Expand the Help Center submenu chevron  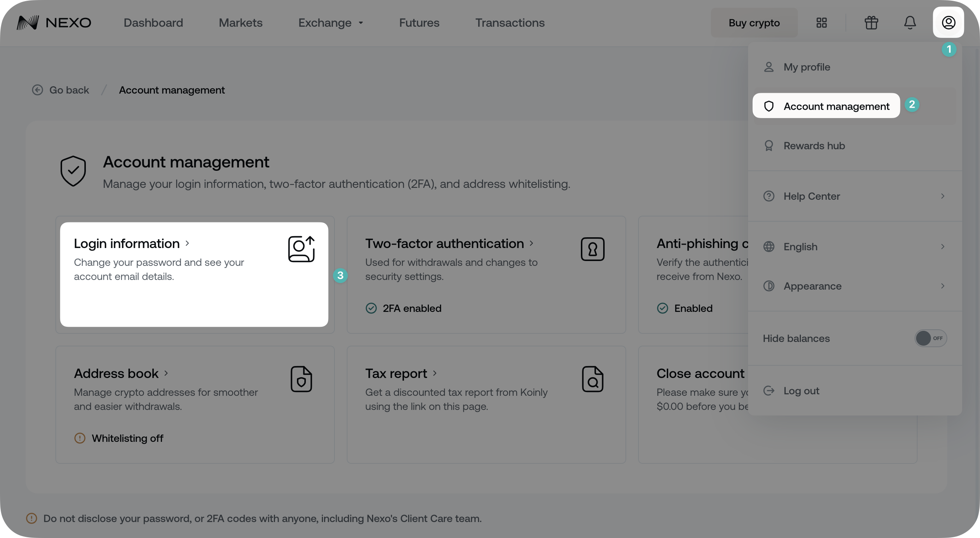942,196
